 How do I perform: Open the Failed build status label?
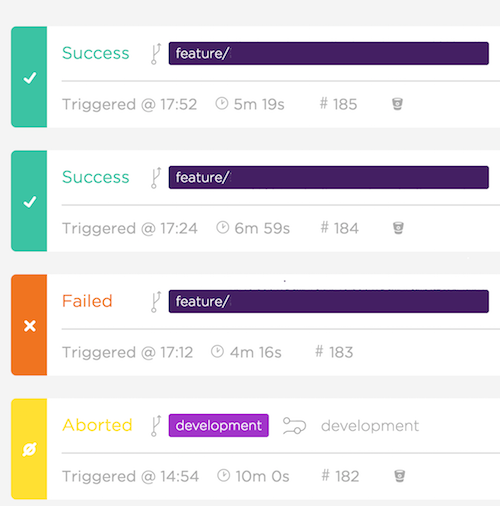[x=87, y=301]
